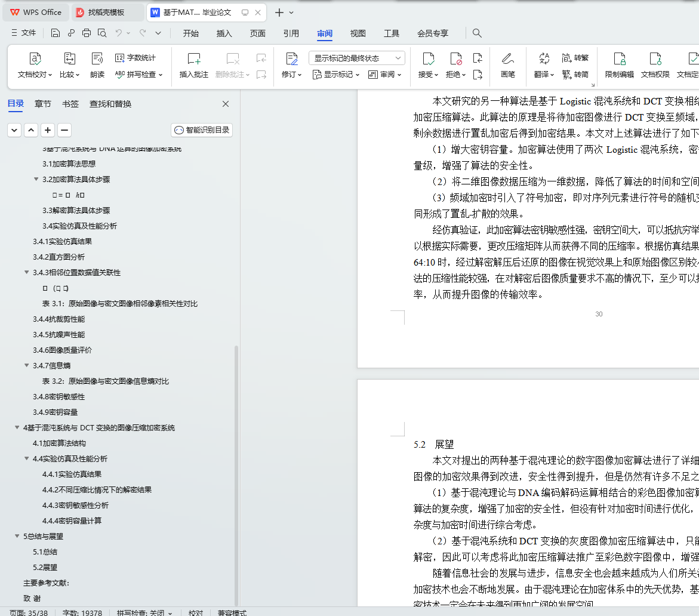Collapse chapter 4基于混沌系统与DCT变换 outline item
The image size is (699, 616).
pos(17,427)
